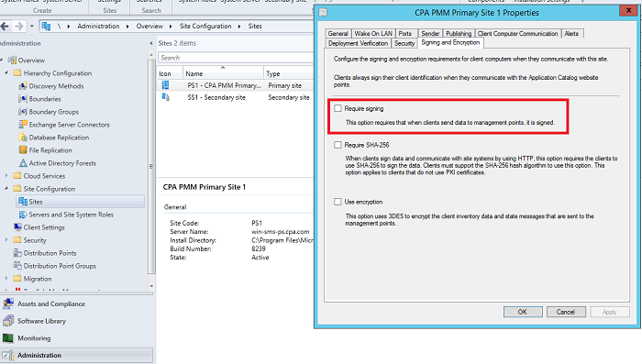
Task: Click the Overview node icon
Action: tap(12, 61)
